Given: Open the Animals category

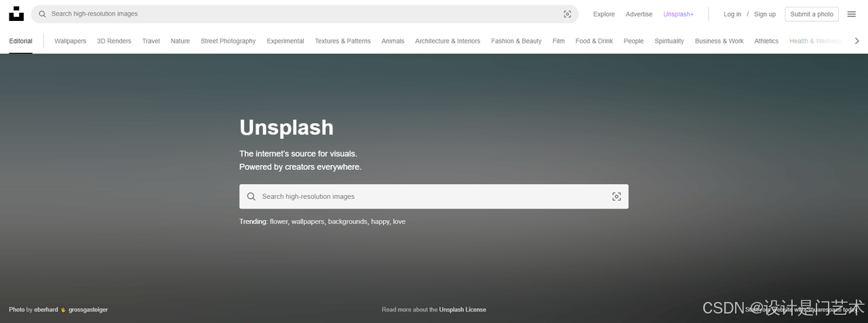Looking at the screenshot, I should click(393, 41).
